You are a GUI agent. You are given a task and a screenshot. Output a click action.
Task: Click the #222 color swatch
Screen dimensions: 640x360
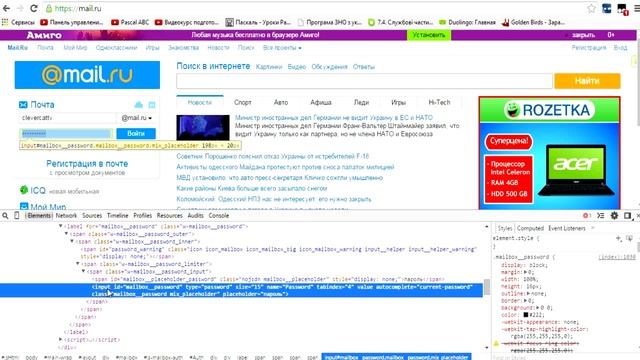point(526,315)
